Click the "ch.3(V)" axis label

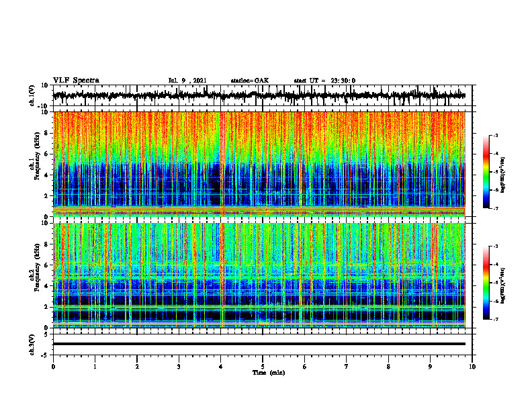[x=32, y=345]
